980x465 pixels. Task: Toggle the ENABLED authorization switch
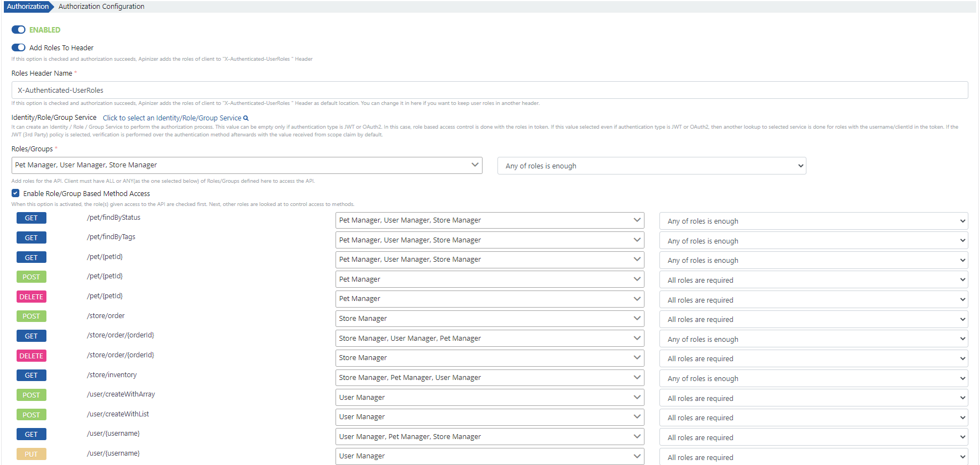19,30
